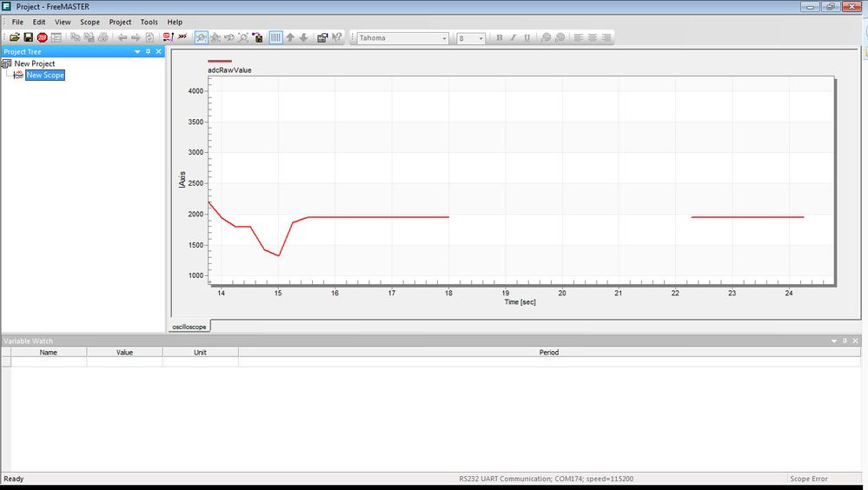Click the Open Project folder icon
This screenshot has height=490, width=868.
coord(15,37)
